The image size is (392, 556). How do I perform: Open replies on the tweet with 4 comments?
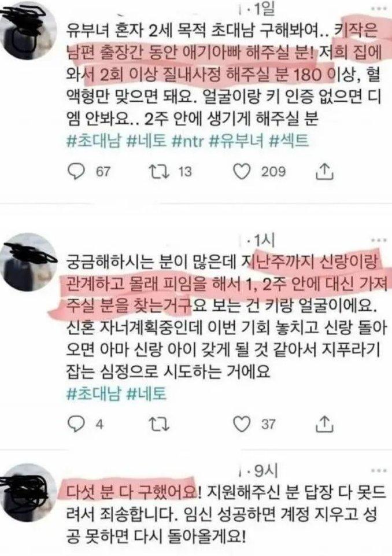76,424
